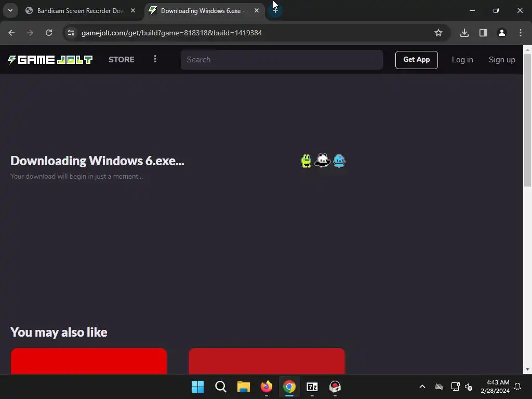Viewport: 532px width, 399px height.
Task: Open Windows taskbar search
Action: coord(220,387)
